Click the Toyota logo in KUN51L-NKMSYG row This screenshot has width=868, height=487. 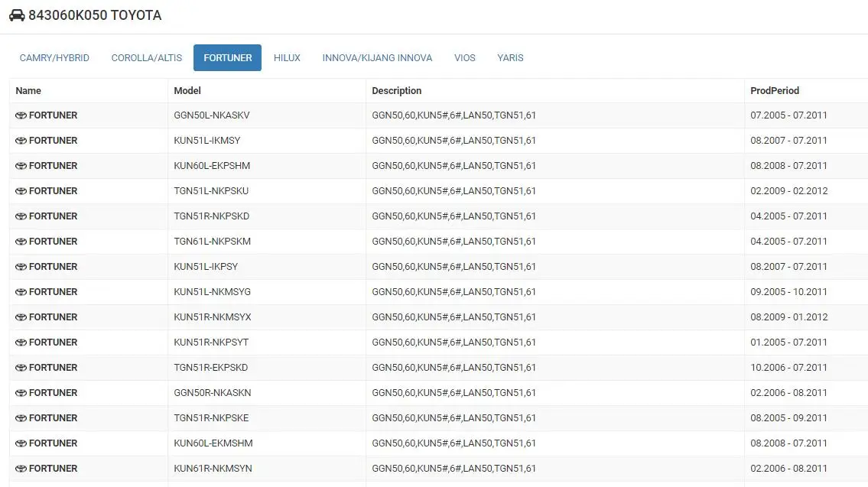click(x=21, y=291)
